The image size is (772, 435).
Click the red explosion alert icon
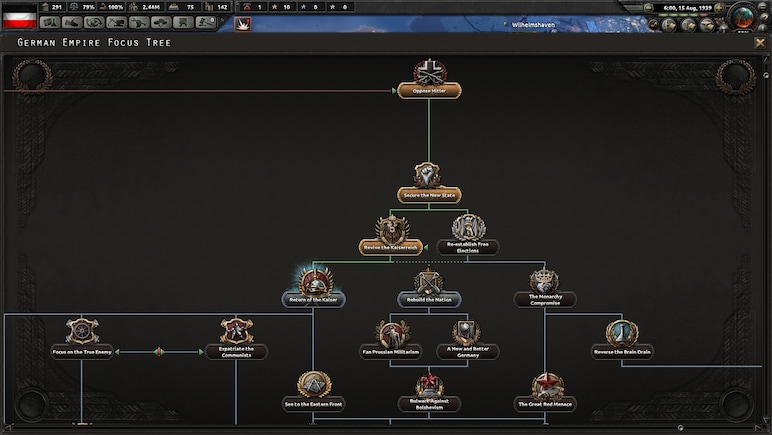click(243, 24)
